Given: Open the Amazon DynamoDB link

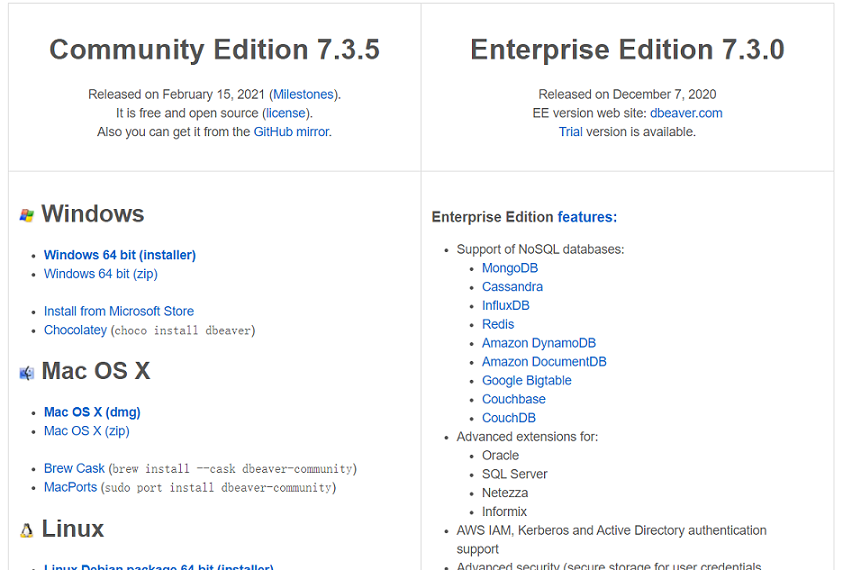Looking at the screenshot, I should [539, 343].
